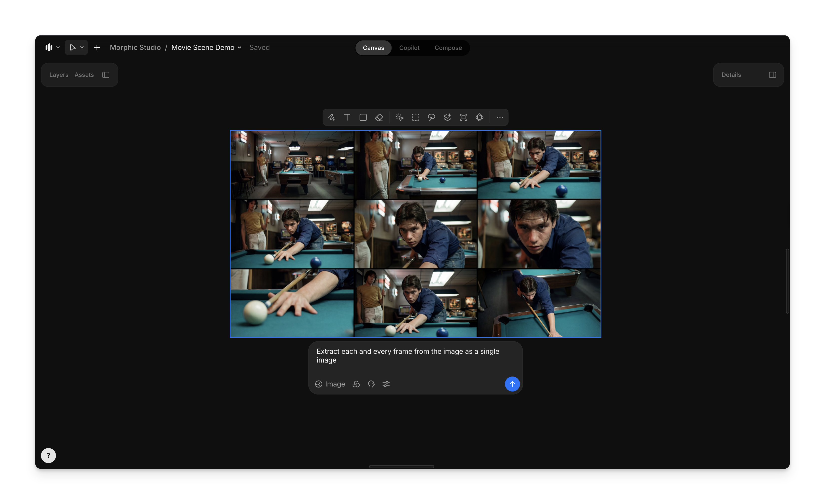Switch to the Copilot tab
Viewport: 825px width, 504px height.
coord(409,48)
